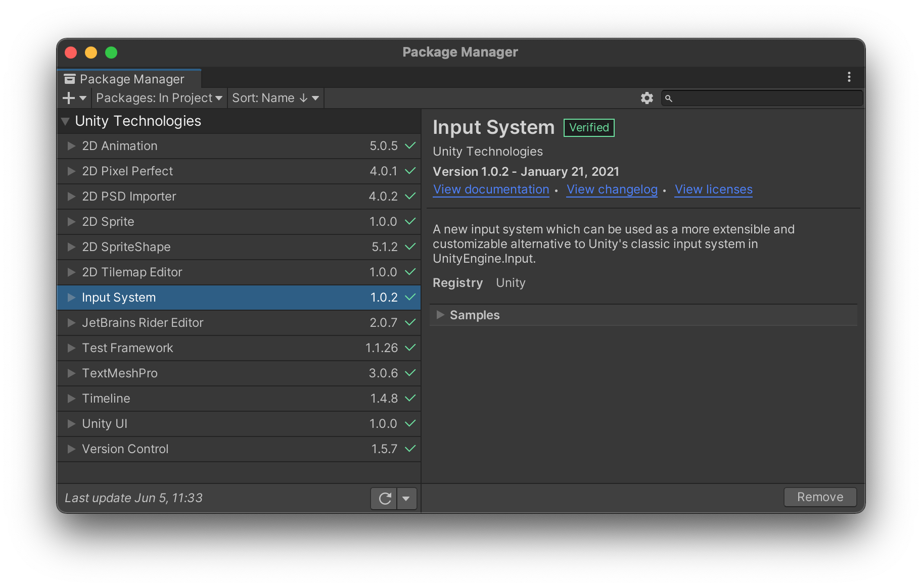This screenshot has height=588, width=922.
Task: Expand the 2D Pixel Perfect package versions
Action: 71,171
